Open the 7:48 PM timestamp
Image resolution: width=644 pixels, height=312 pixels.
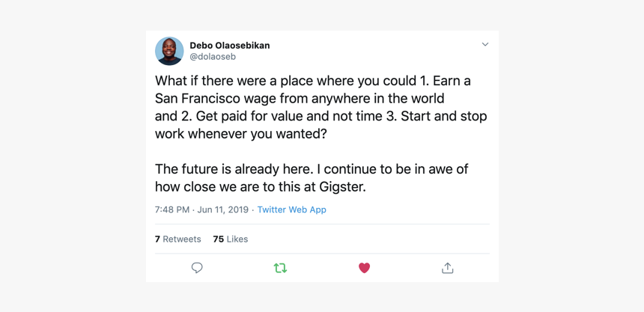(x=172, y=209)
